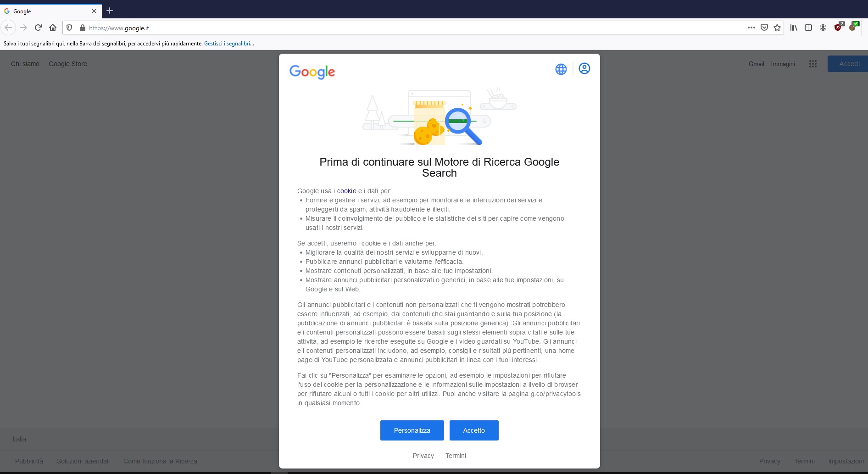The width and height of the screenshot is (868, 474).
Task: Reload the current page
Action: coord(39,28)
